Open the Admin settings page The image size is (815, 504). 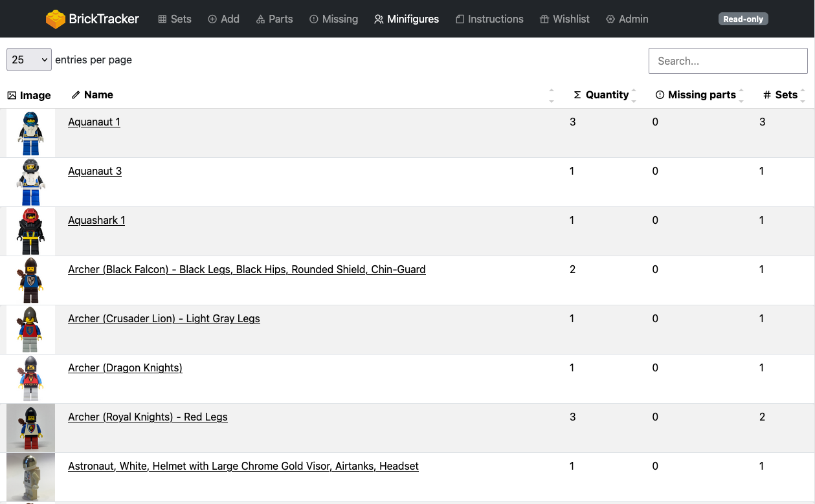(627, 19)
